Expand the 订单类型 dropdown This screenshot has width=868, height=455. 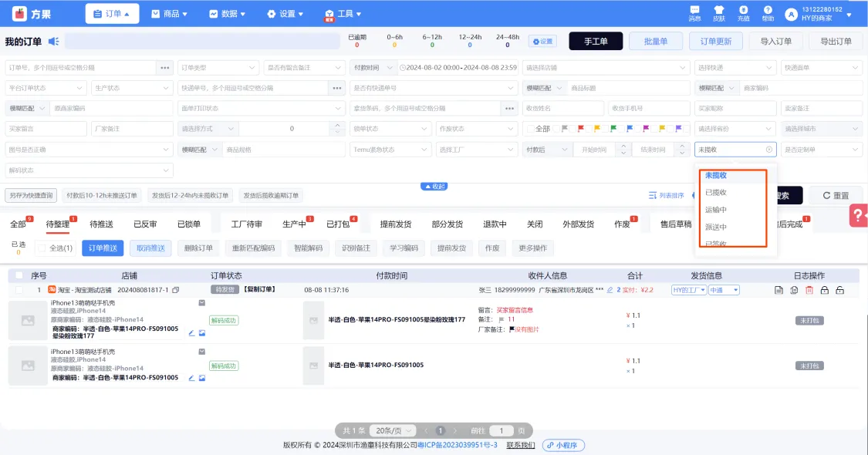point(218,68)
